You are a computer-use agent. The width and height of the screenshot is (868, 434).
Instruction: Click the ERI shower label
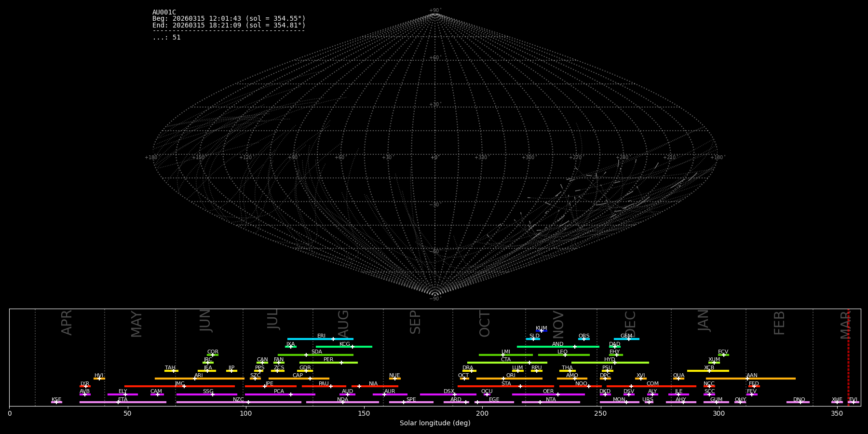(321, 336)
